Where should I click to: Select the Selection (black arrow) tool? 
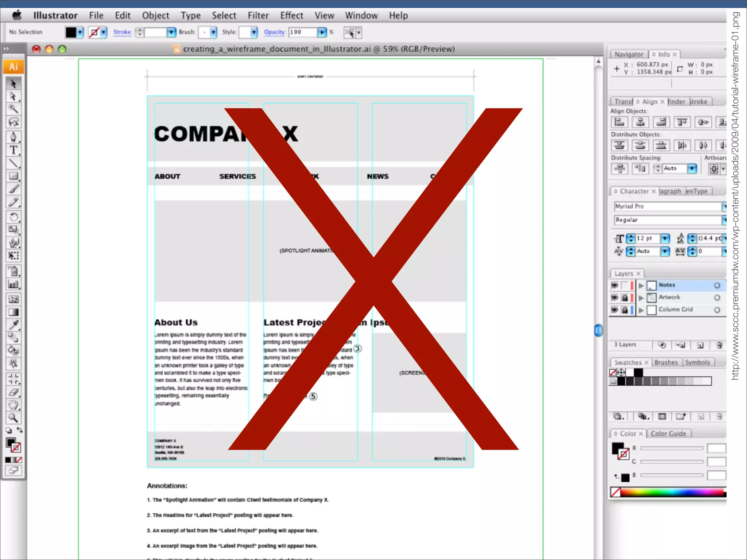pyautogui.click(x=13, y=84)
